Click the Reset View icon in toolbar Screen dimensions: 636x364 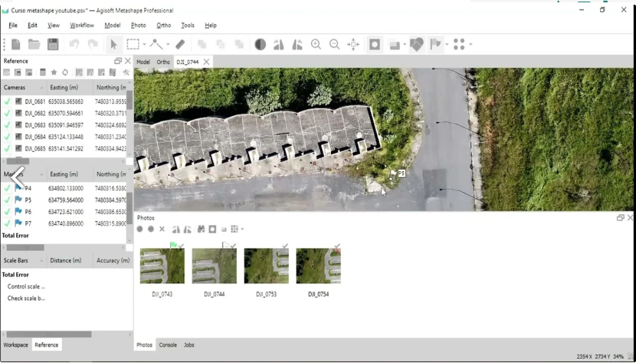(x=353, y=44)
